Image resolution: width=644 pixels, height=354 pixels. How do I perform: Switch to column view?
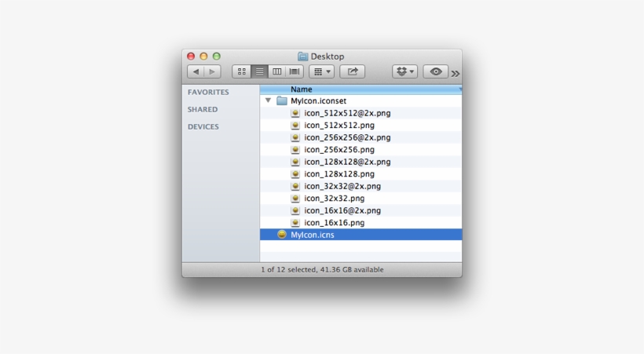pos(276,71)
